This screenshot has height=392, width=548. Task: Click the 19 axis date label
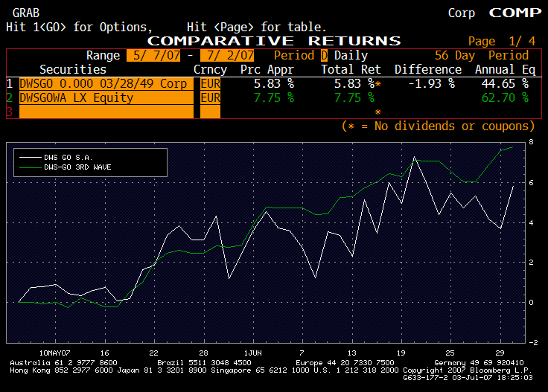click(401, 353)
